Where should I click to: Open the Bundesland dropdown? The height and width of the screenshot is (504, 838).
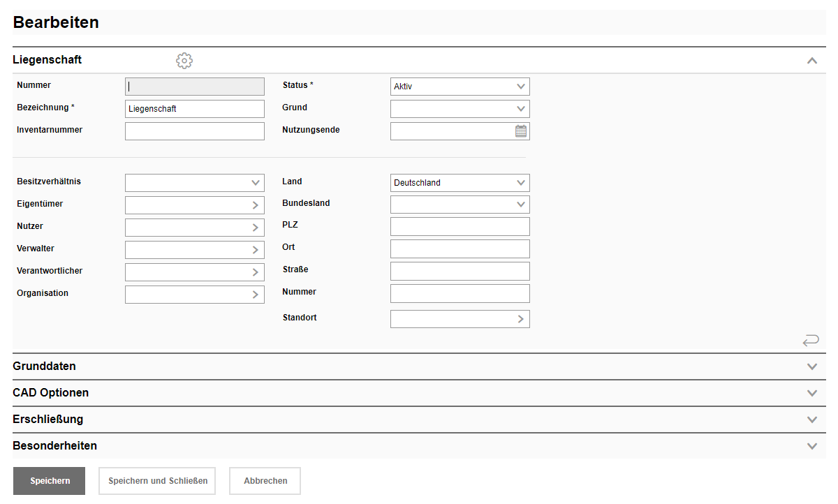[x=460, y=205]
